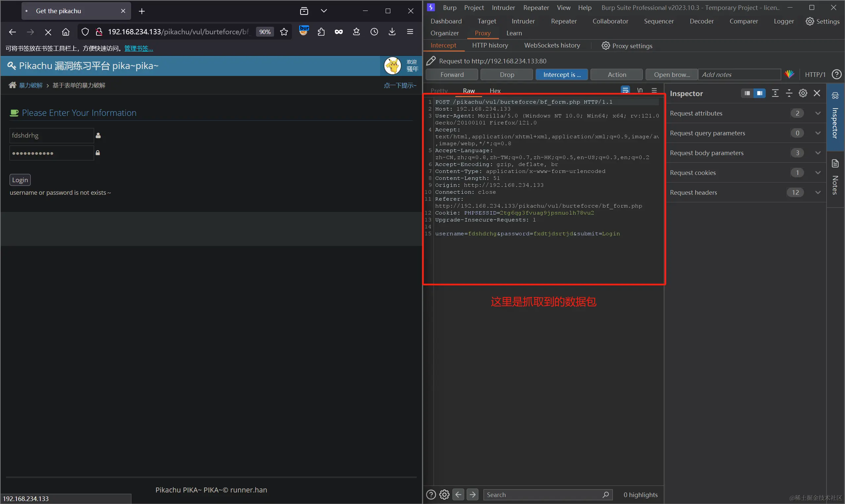Image resolution: width=845 pixels, height=504 pixels.
Task: Open the Intruder tool tab
Action: [x=523, y=21]
